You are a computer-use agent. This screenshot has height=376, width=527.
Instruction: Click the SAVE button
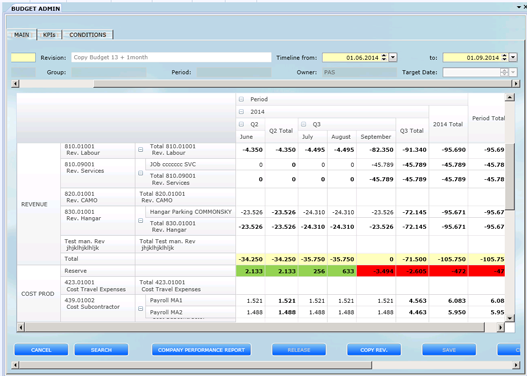[x=449, y=350]
